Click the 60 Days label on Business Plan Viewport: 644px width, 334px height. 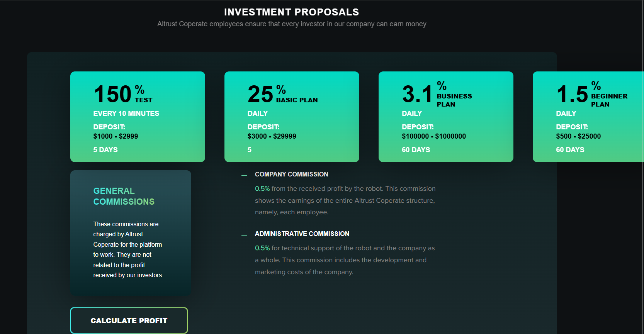pyautogui.click(x=416, y=150)
